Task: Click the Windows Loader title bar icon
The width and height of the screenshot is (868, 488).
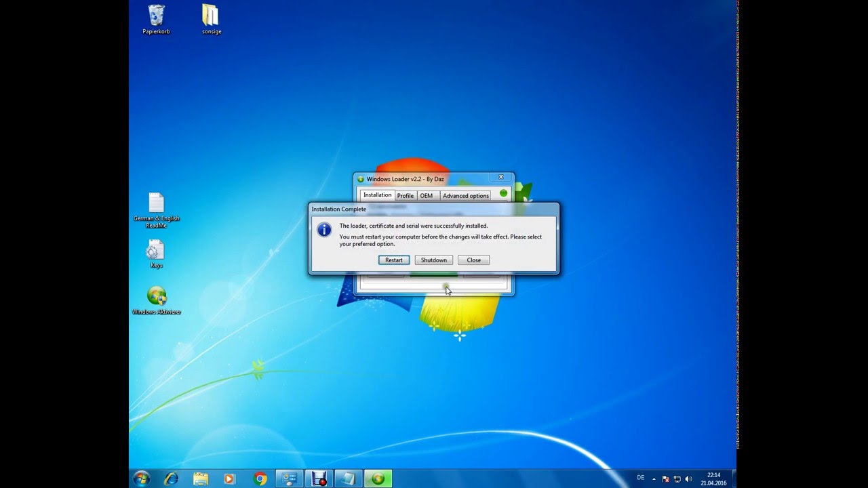Action: (x=361, y=180)
